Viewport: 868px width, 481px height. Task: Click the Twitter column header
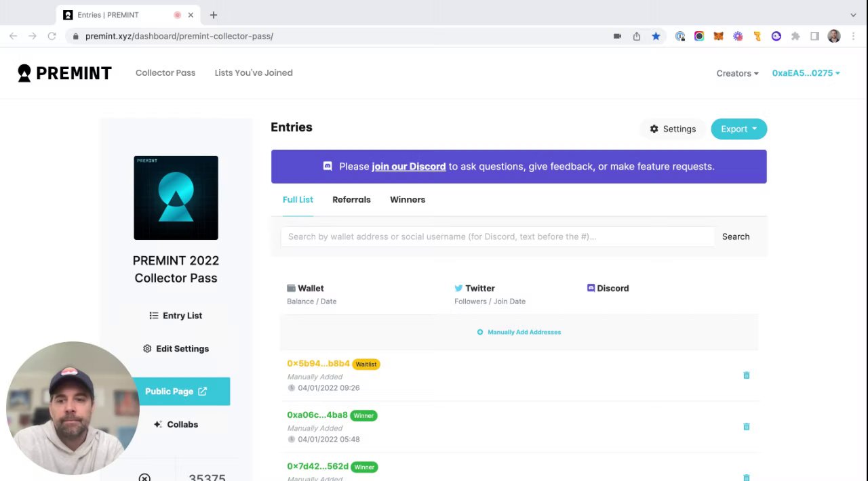pos(475,288)
